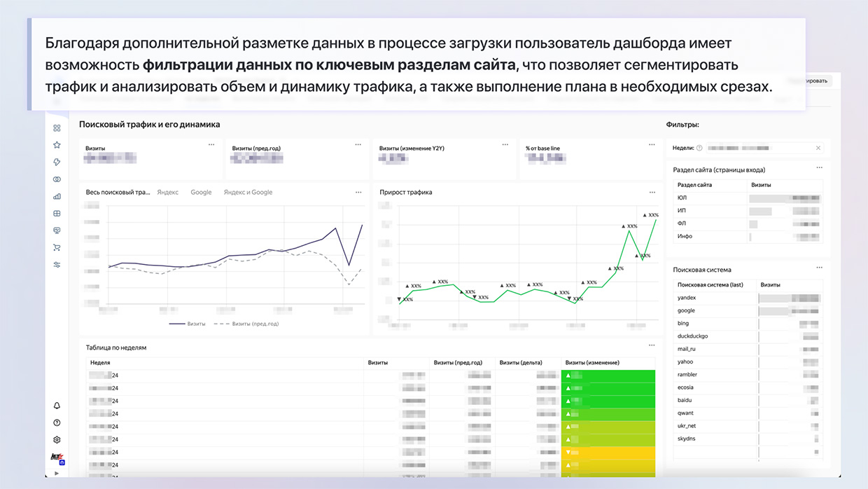Open three-dot menu of Поисковая система widget
Viewport: 868px width, 489px height.
coord(819,268)
